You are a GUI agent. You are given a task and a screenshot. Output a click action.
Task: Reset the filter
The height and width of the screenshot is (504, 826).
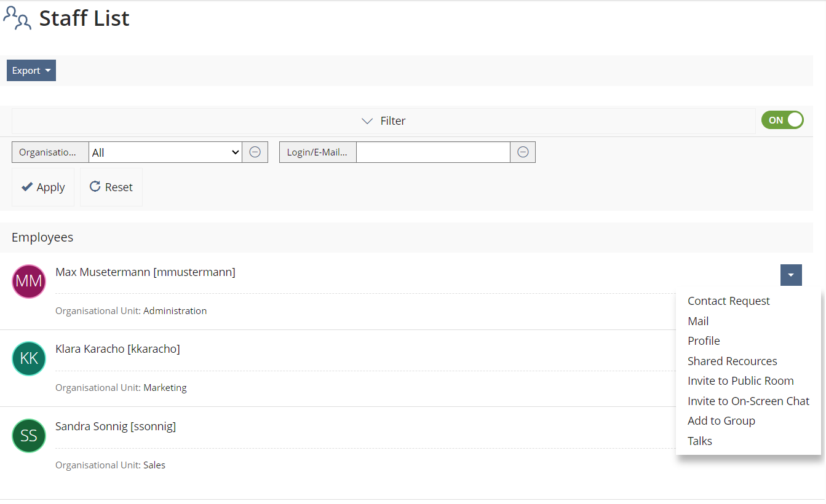(x=111, y=187)
